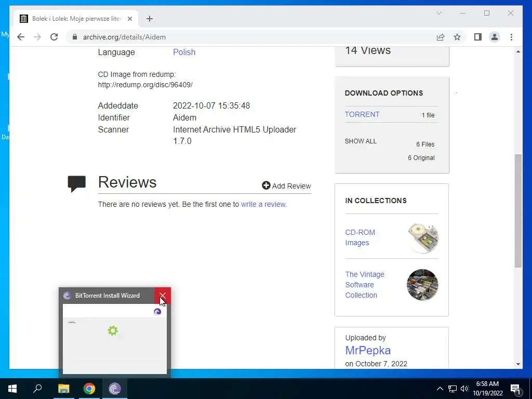This screenshot has width=532, height=399.
Task: Share this page via share icon
Action: point(441,37)
